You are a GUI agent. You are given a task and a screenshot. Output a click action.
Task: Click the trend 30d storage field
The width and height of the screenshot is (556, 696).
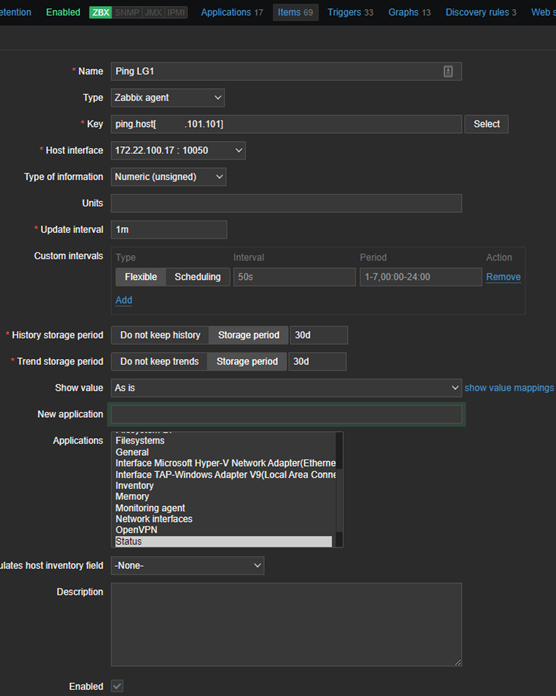pos(317,361)
